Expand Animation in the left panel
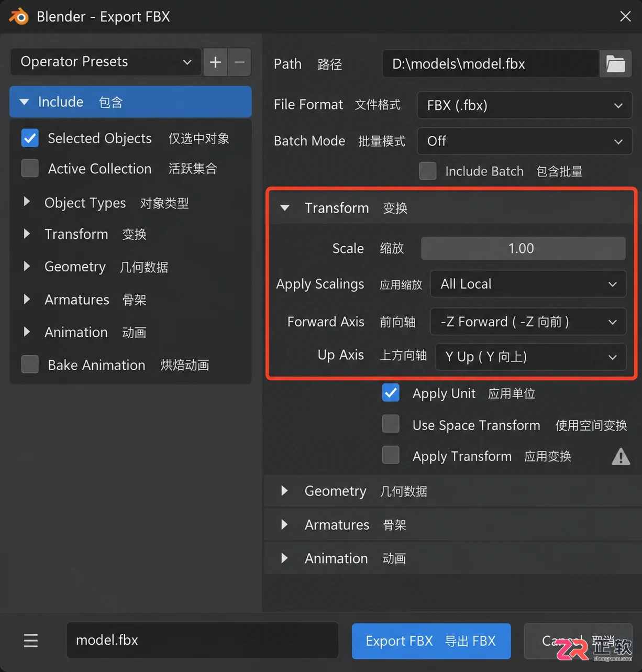642x672 pixels. point(85,332)
